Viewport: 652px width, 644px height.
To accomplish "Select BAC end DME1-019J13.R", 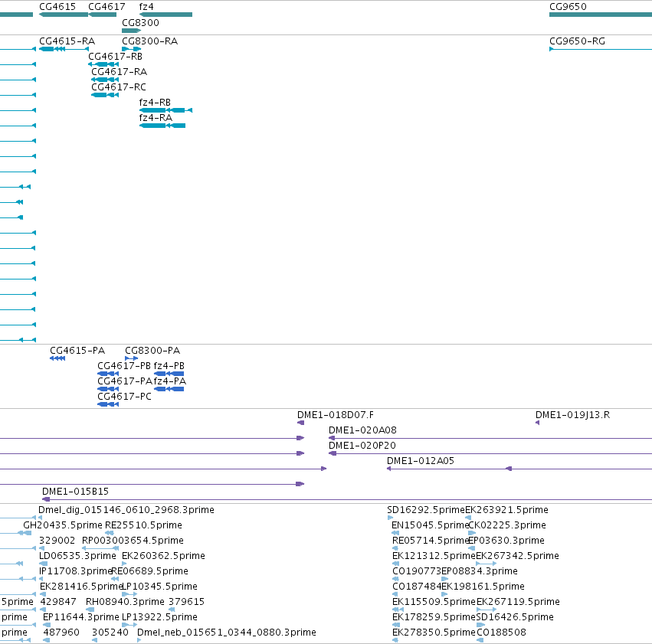I will click(572, 415).
